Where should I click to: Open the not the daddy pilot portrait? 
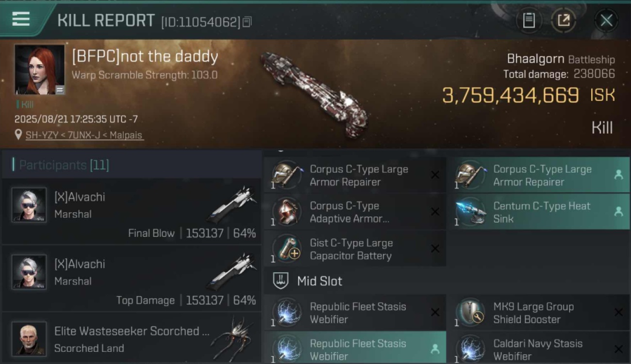tap(39, 69)
